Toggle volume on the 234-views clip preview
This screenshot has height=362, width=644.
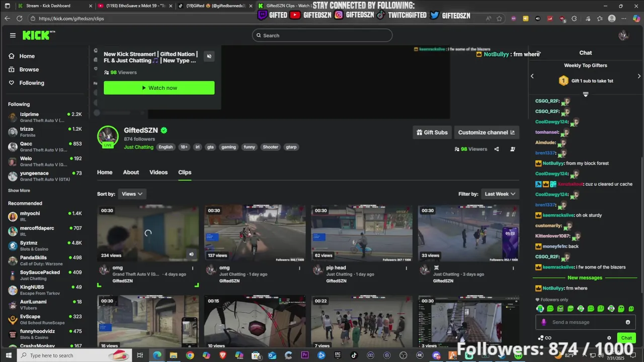pyautogui.click(x=191, y=254)
